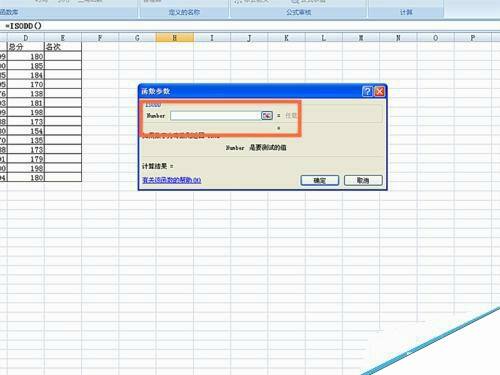Click the 计算 ribbon group label
Image resolution: width=500 pixels, height=375 pixels.
click(406, 12)
